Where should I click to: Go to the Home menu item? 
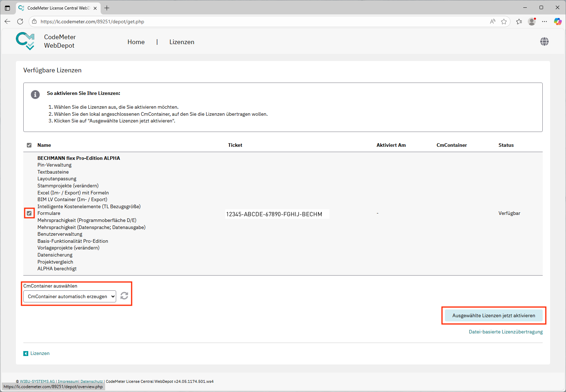coord(136,42)
